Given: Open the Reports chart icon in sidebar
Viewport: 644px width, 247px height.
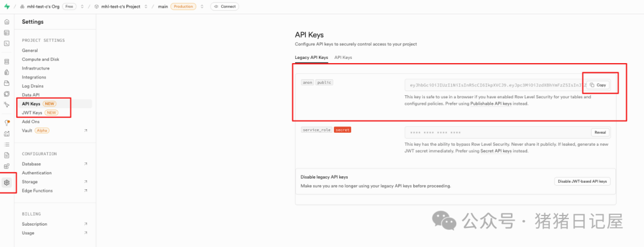Looking at the screenshot, I should (7, 133).
